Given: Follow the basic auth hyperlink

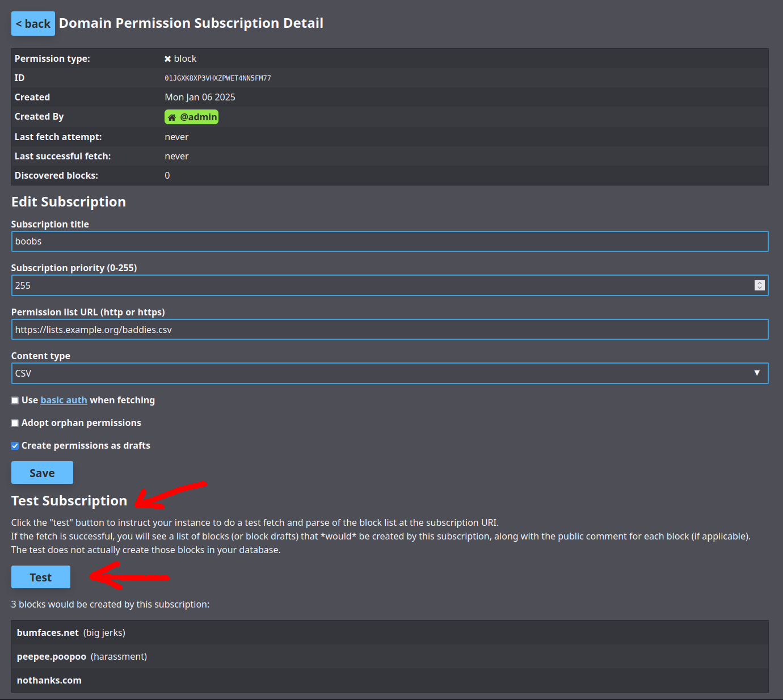Looking at the screenshot, I should pos(64,400).
